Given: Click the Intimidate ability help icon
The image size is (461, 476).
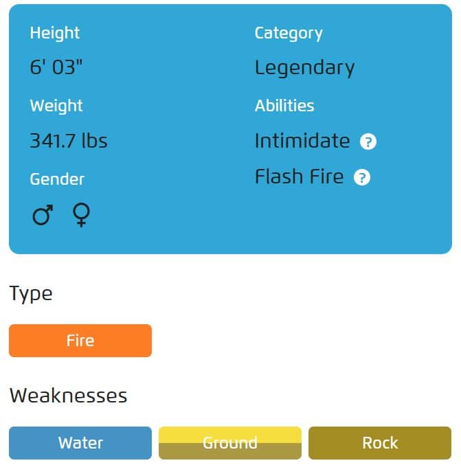Looking at the screenshot, I should [368, 141].
